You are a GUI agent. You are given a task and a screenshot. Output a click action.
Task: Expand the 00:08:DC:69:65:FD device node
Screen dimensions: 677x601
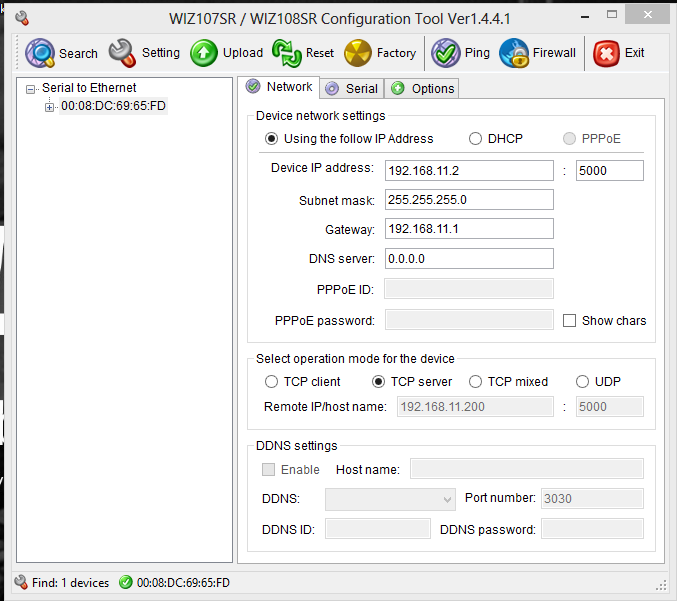tap(49, 107)
